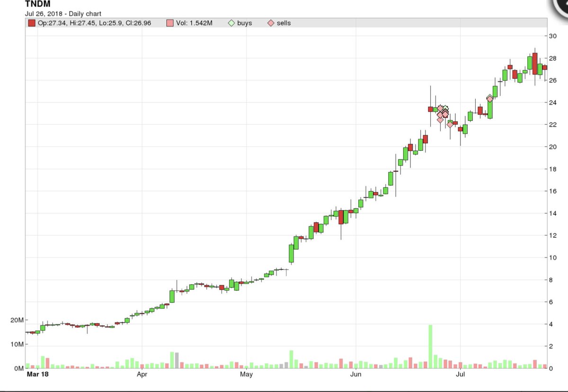Image resolution: width=568 pixels, height=392 pixels.
Task: Click the '20' price axis label
Action: (552, 147)
